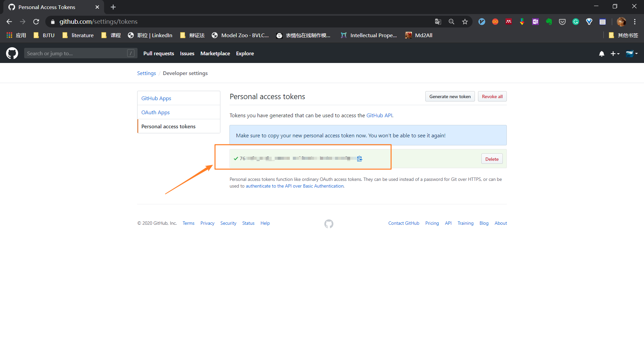This screenshot has width=644, height=345.
Task: Focus the GitHub search box
Action: coord(80,53)
